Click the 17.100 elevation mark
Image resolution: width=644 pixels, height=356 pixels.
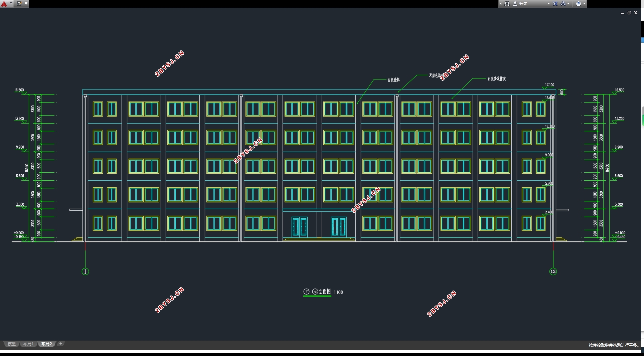tap(549, 85)
